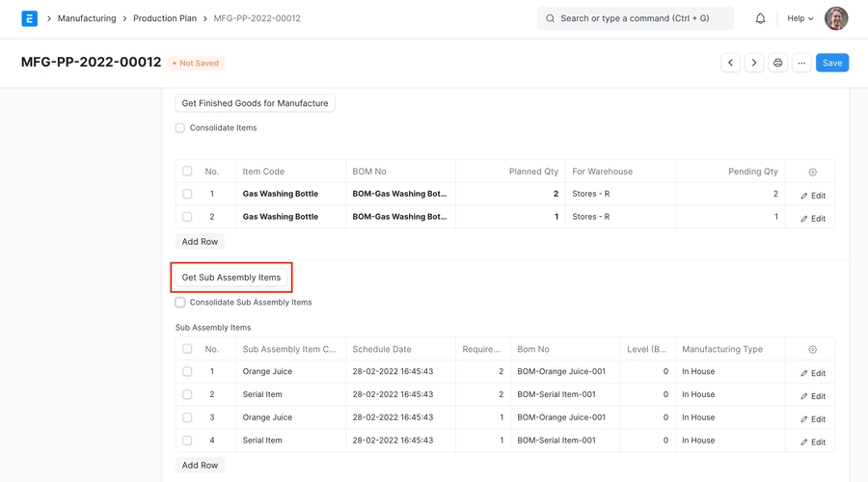868x482 pixels.
Task: Edit row 4 Serial Item sub assembly
Action: click(x=812, y=442)
